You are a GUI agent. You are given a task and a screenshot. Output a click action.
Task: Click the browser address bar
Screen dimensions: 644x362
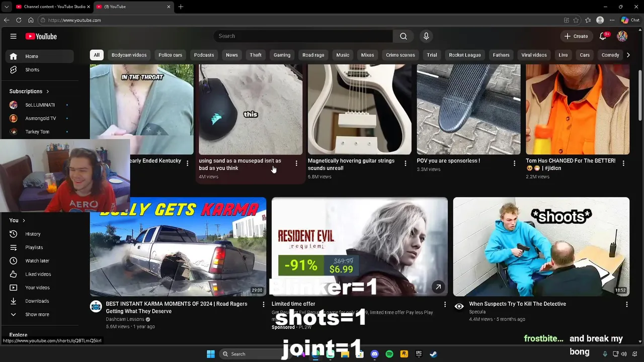click(302, 20)
